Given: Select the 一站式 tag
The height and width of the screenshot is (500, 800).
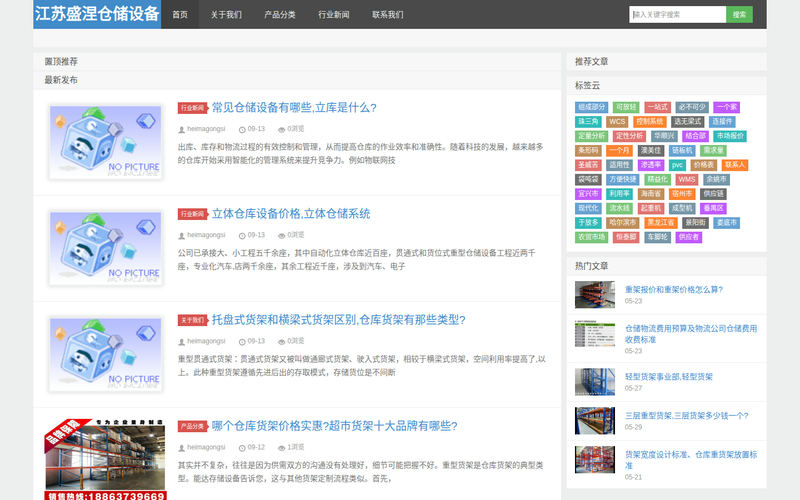Looking at the screenshot, I should click(x=657, y=107).
